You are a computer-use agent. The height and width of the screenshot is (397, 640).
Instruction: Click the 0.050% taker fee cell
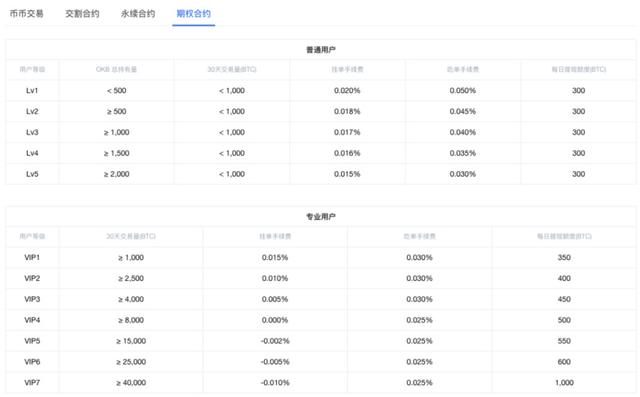pos(463,91)
